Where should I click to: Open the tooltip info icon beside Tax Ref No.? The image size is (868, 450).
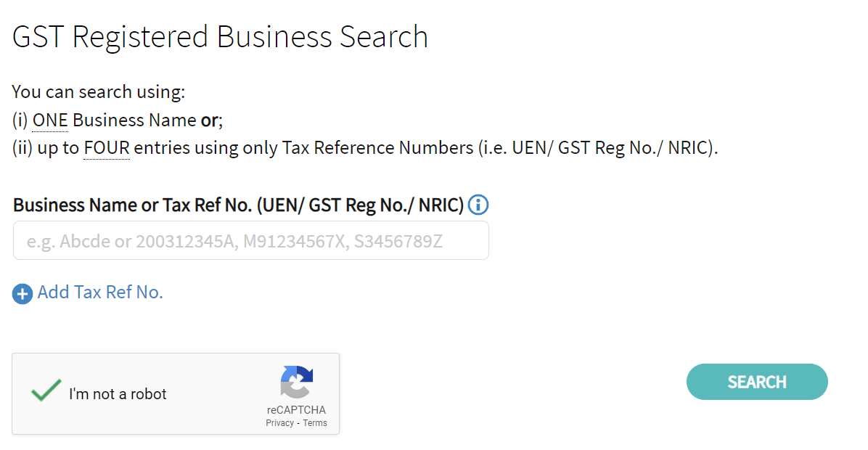click(x=478, y=205)
